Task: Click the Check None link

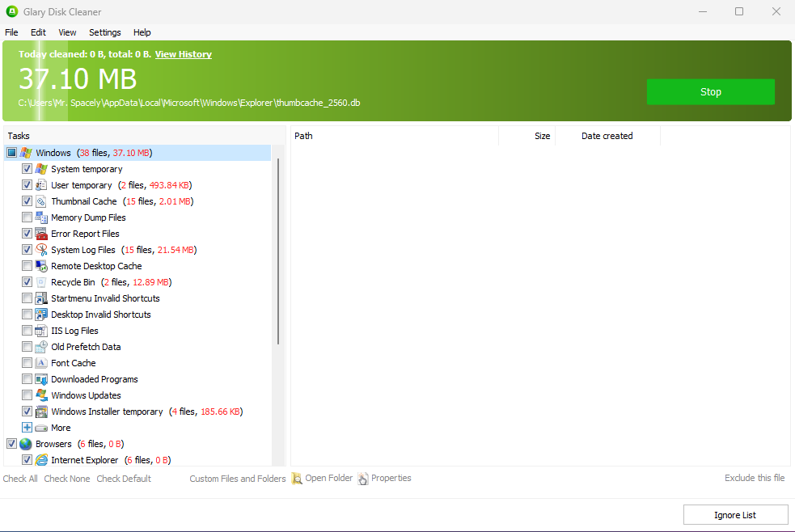Action: pos(67,479)
